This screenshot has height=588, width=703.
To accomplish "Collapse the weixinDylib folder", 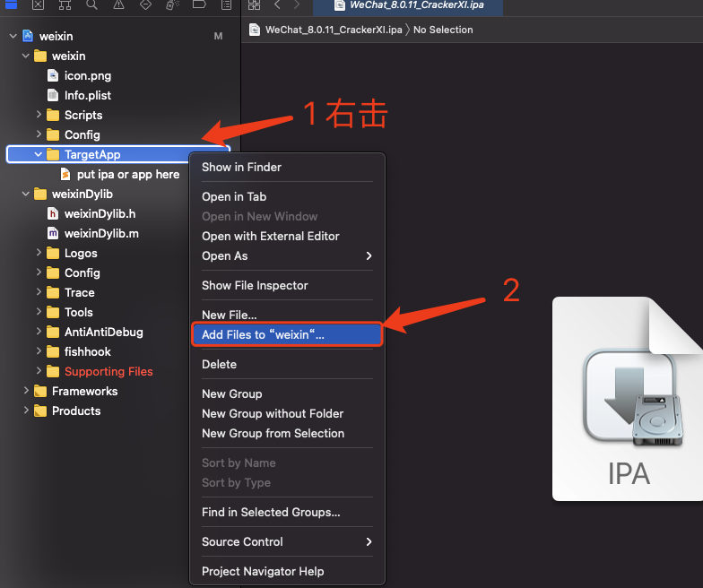I will coord(26,194).
